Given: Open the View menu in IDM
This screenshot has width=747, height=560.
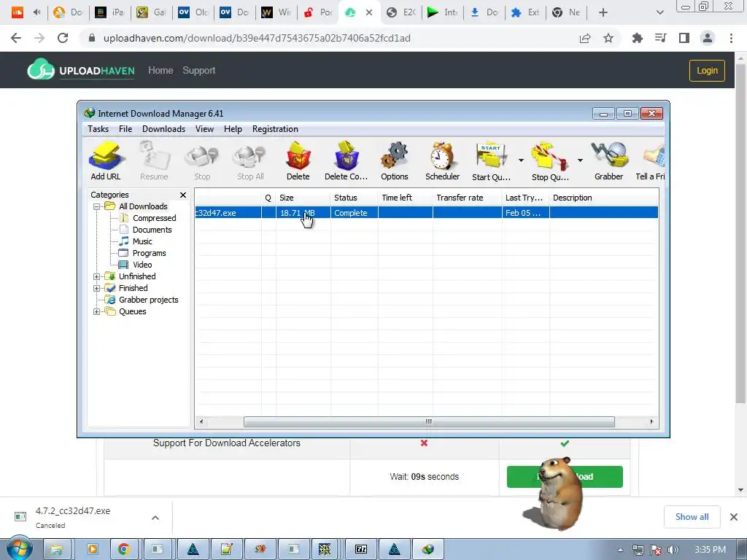Looking at the screenshot, I should (x=204, y=129).
